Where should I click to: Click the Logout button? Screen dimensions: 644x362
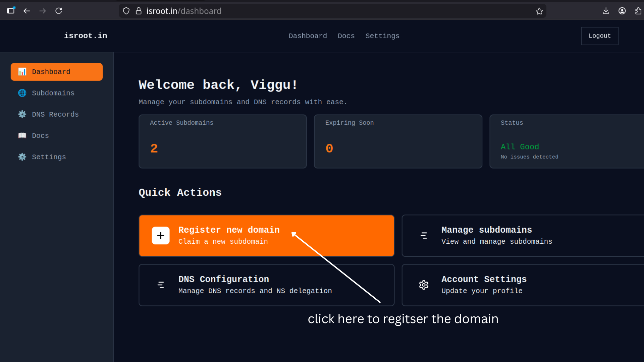[x=600, y=36]
